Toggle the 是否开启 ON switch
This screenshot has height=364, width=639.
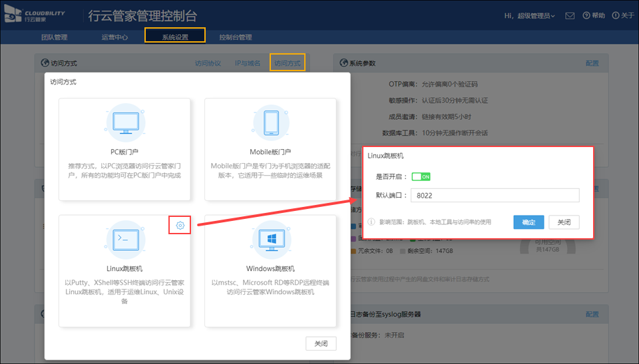click(x=421, y=176)
